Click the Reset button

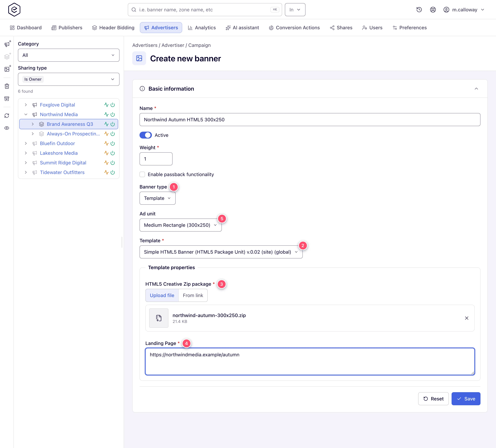coord(433,399)
